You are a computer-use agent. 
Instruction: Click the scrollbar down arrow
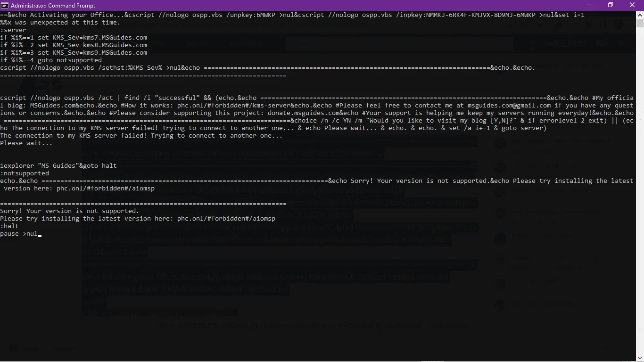pos(640,358)
